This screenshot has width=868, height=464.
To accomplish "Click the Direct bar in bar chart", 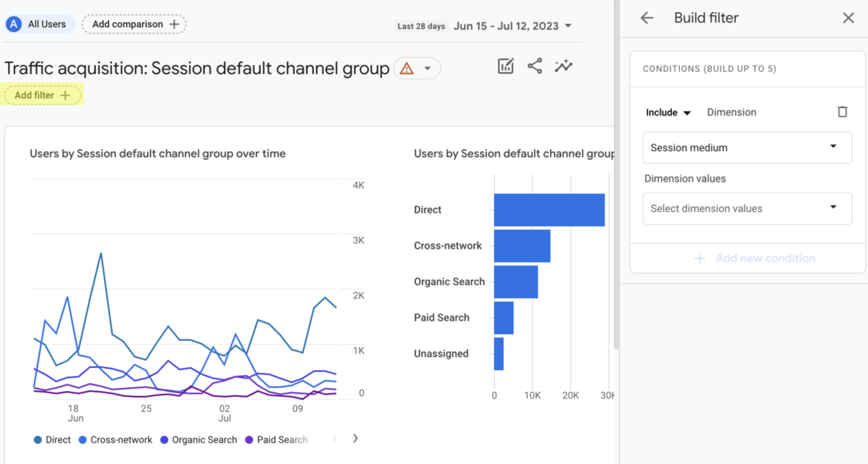I will click(549, 210).
